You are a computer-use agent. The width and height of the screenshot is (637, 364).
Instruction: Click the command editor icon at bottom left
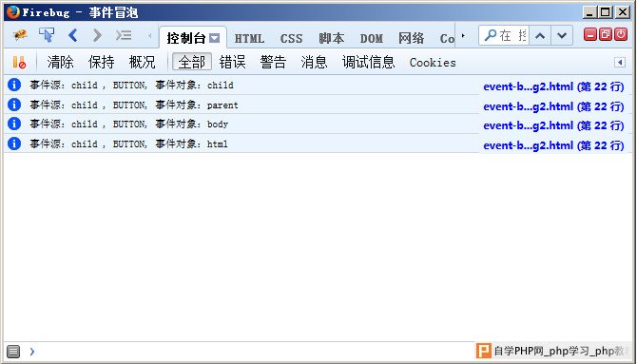(13, 352)
